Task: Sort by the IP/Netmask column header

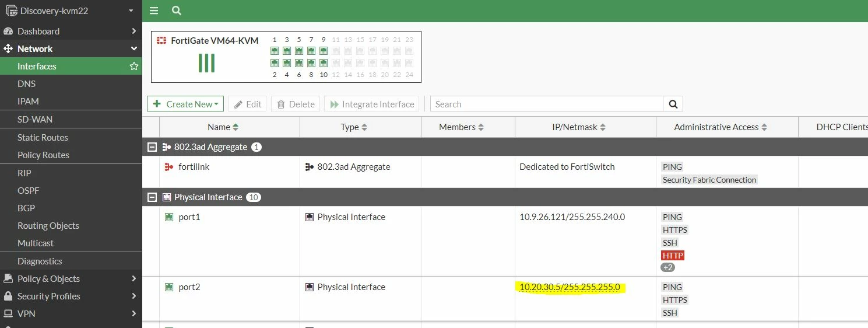Action: pos(579,127)
